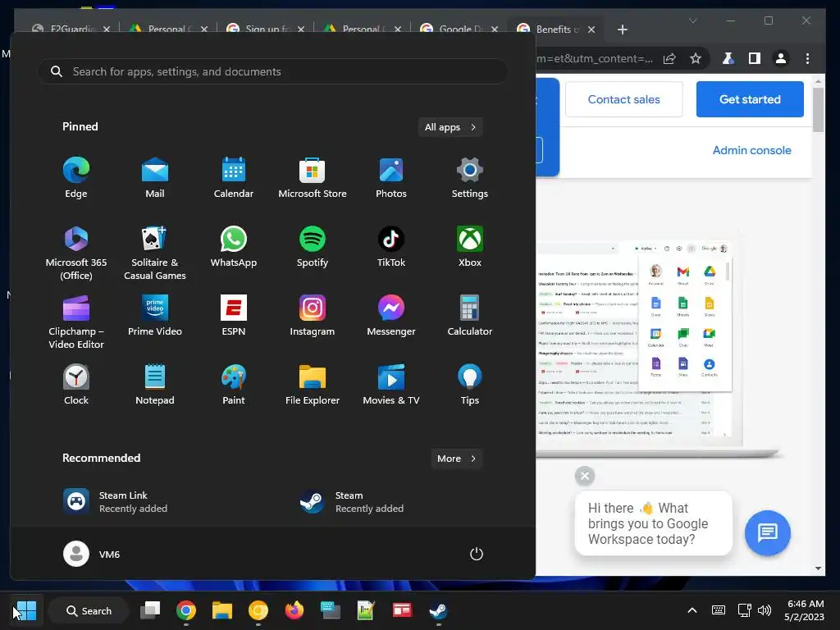840x630 pixels.
Task: Launch the Mail app
Action: point(155,177)
